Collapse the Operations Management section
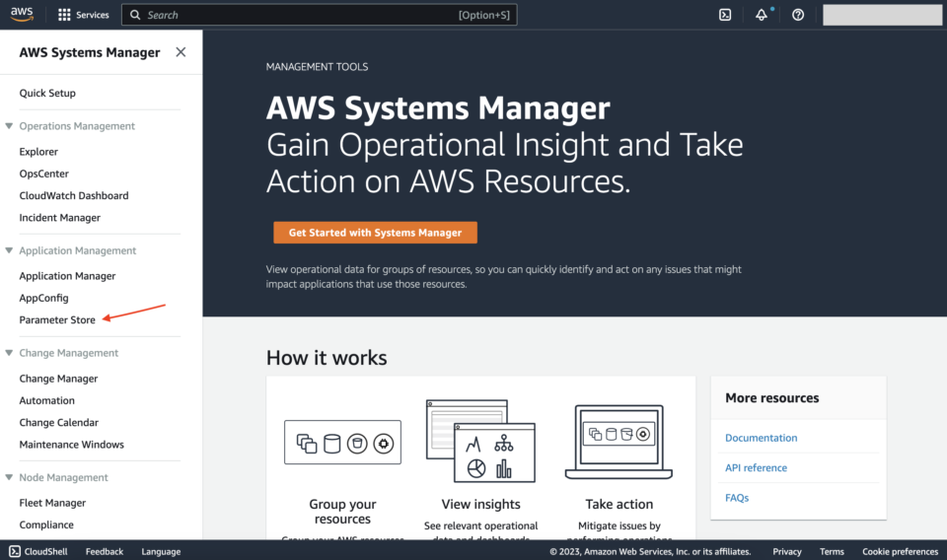Image resolution: width=947 pixels, height=560 pixels. coord(9,126)
